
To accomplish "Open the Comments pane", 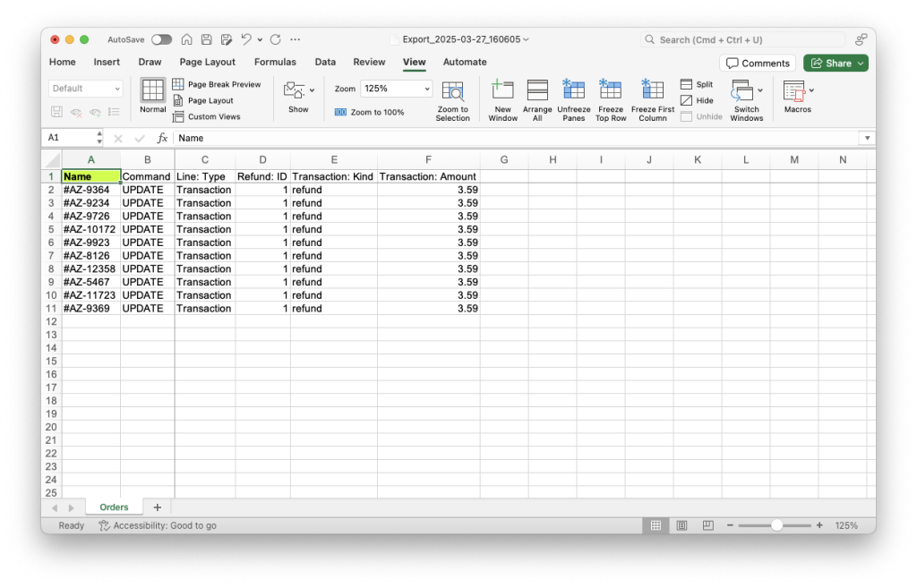I will coord(758,63).
